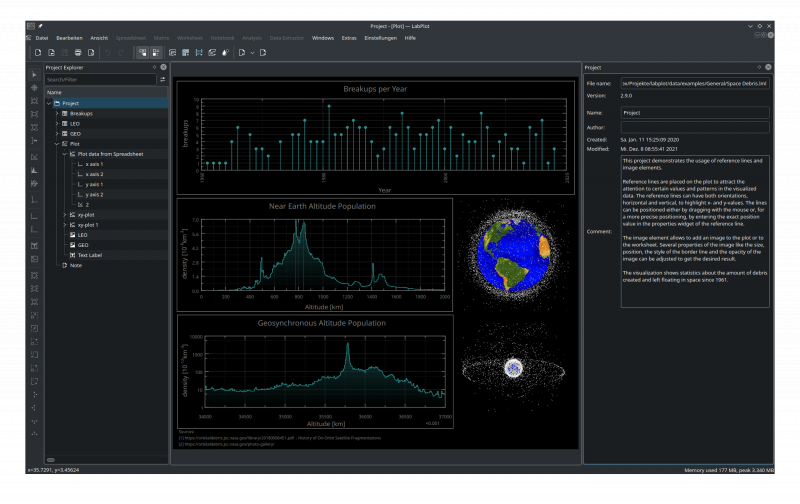The image size is (800, 504).
Task: Create a new project with the New icon
Action: click(38, 53)
